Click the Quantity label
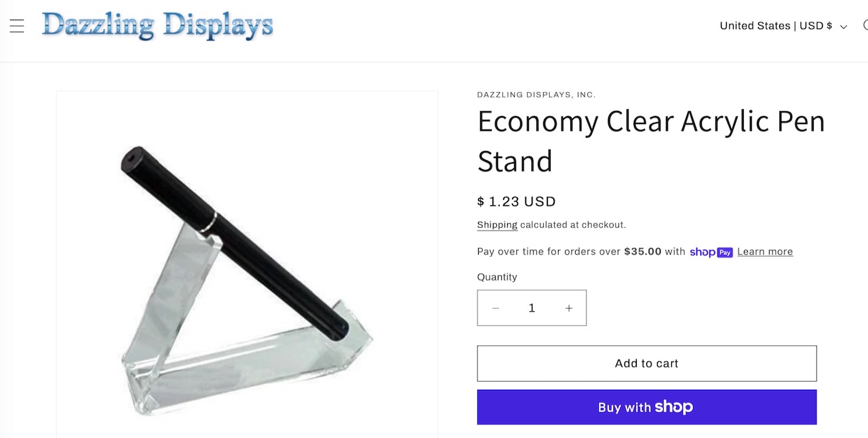This screenshot has width=868, height=438. (496, 277)
